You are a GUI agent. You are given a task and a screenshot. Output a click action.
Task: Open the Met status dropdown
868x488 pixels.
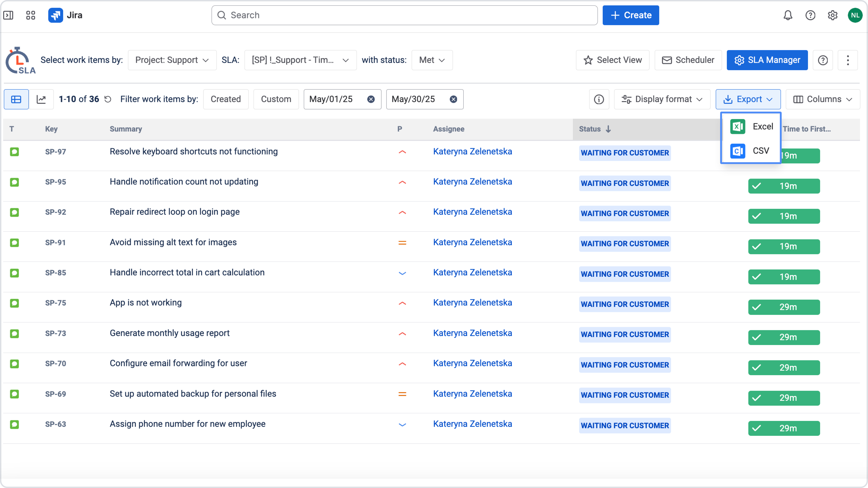click(432, 60)
